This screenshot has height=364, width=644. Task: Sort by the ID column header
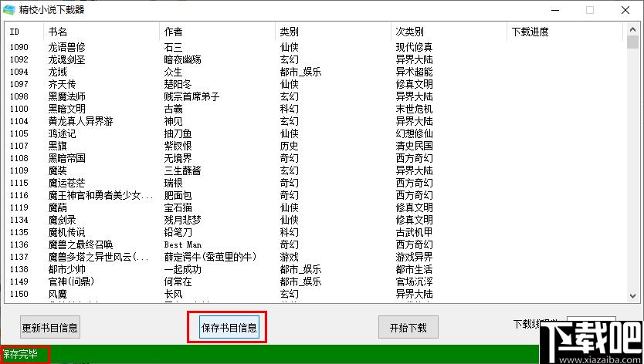click(x=24, y=32)
